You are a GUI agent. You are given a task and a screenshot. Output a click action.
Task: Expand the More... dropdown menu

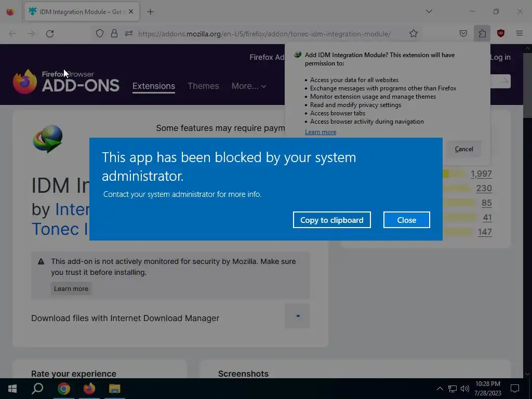tap(249, 86)
